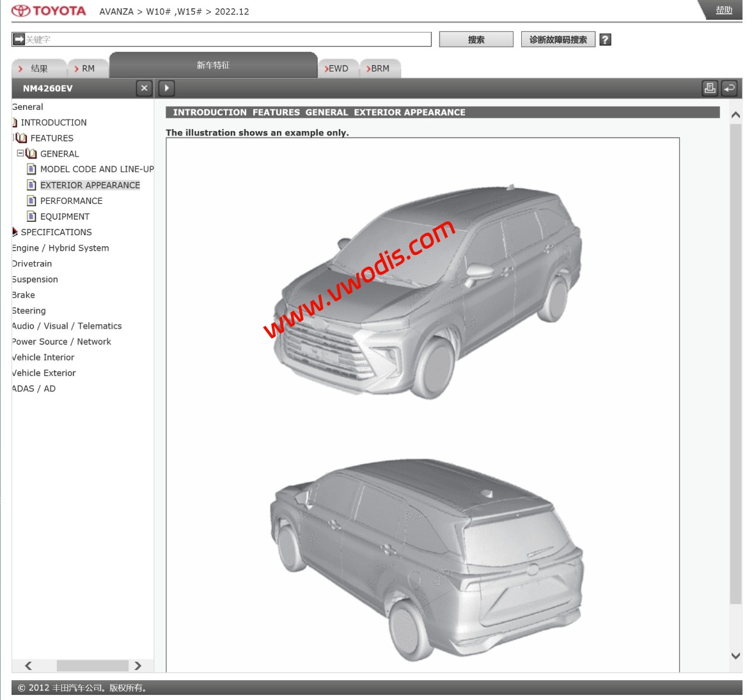This screenshot has height=700, width=754.
Task: Open help via the question mark icon
Action: pos(604,39)
